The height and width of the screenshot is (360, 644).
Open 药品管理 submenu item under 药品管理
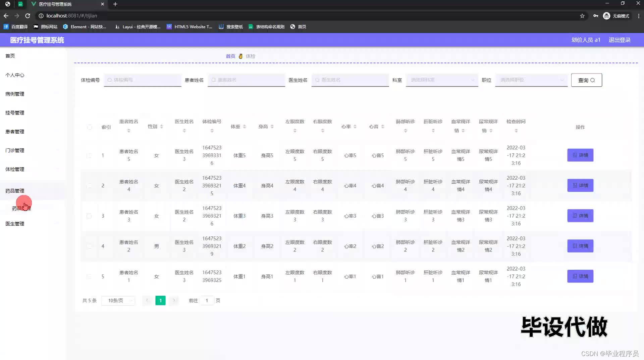21,209
